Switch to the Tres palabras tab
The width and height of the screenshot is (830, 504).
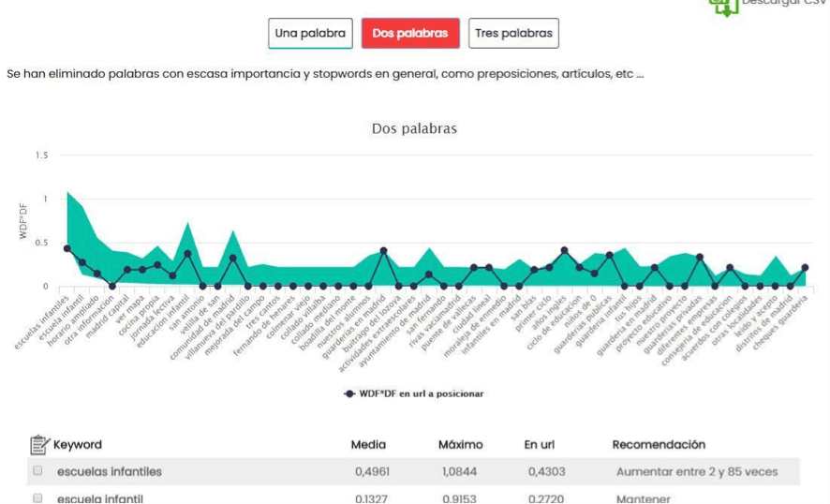point(513,34)
